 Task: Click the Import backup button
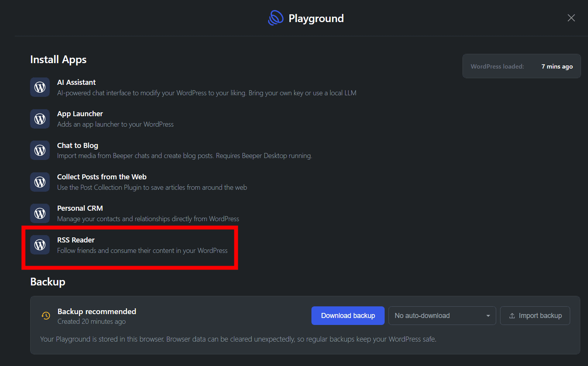[535, 316]
